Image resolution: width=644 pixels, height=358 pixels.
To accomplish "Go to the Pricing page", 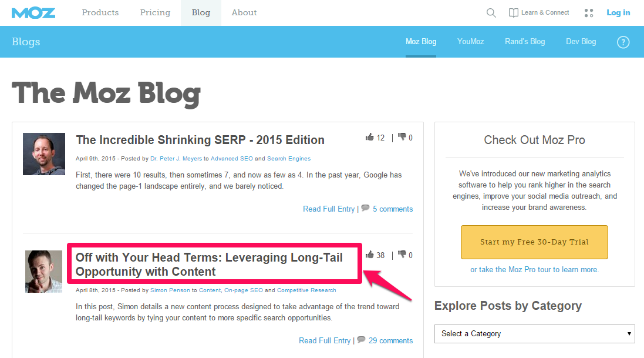I will (x=155, y=12).
